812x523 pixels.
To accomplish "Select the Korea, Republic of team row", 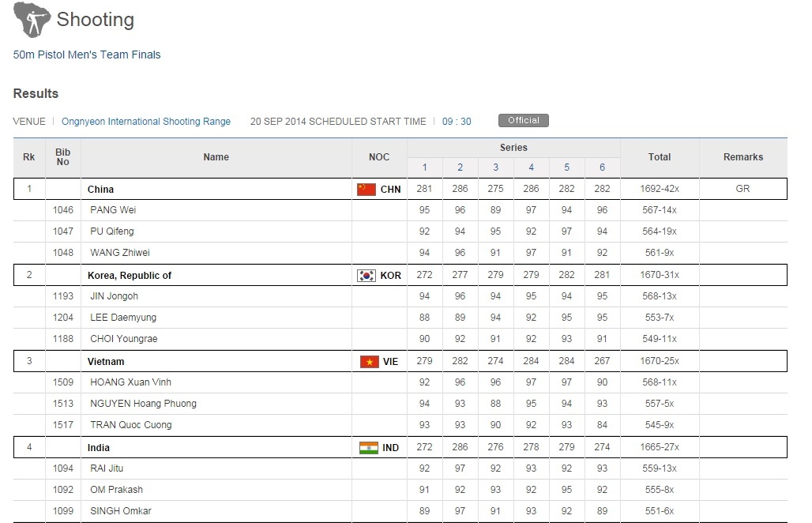I will (130, 275).
